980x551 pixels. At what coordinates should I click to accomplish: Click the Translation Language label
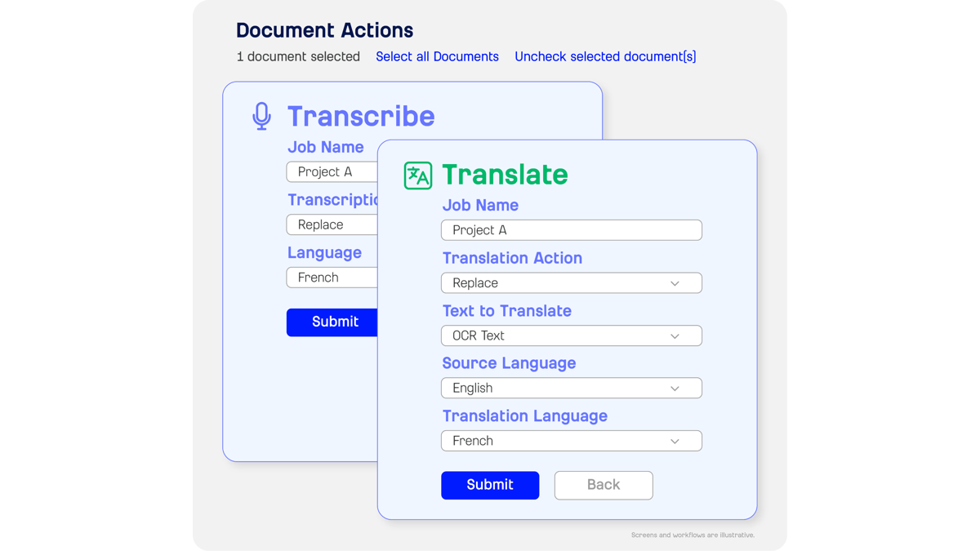tap(524, 416)
